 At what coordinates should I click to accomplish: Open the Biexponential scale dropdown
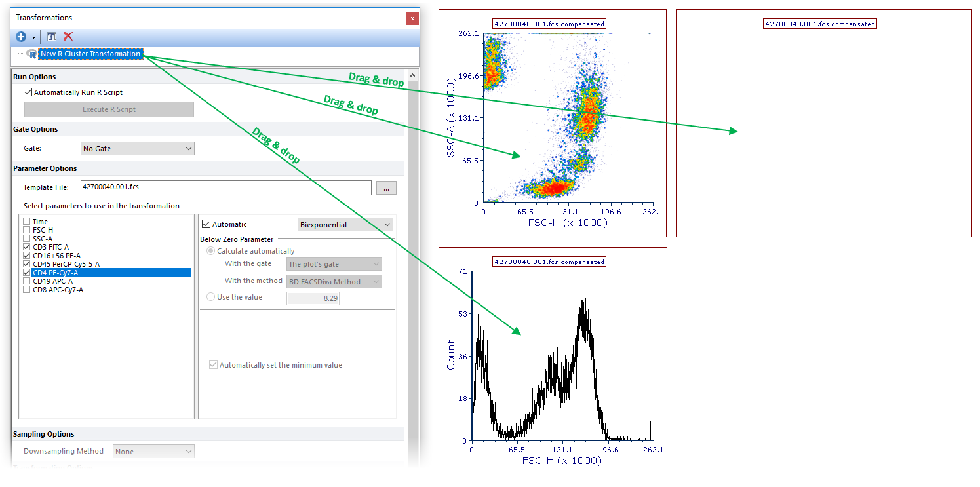pyautogui.click(x=345, y=225)
